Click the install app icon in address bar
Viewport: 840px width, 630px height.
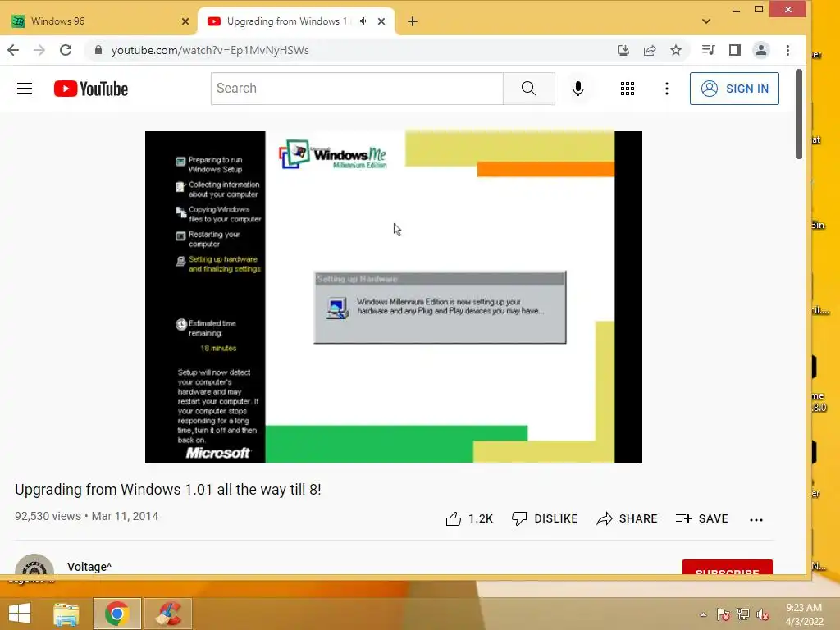(623, 50)
